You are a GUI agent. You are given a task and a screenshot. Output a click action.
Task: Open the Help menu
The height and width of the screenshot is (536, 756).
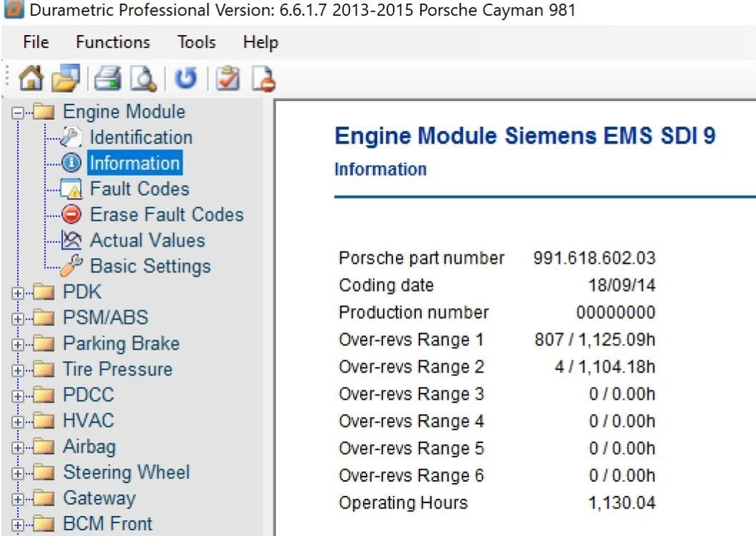click(x=260, y=42)
